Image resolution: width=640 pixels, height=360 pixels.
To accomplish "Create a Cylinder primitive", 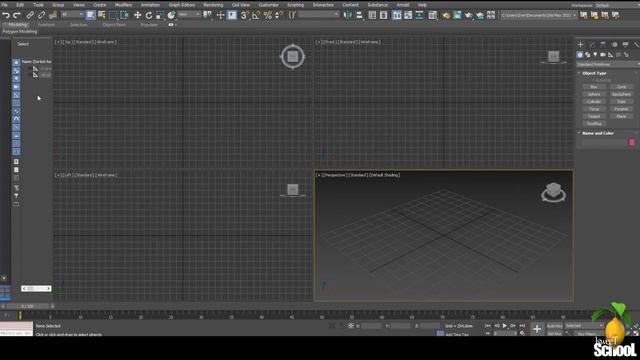I will 594,102.
